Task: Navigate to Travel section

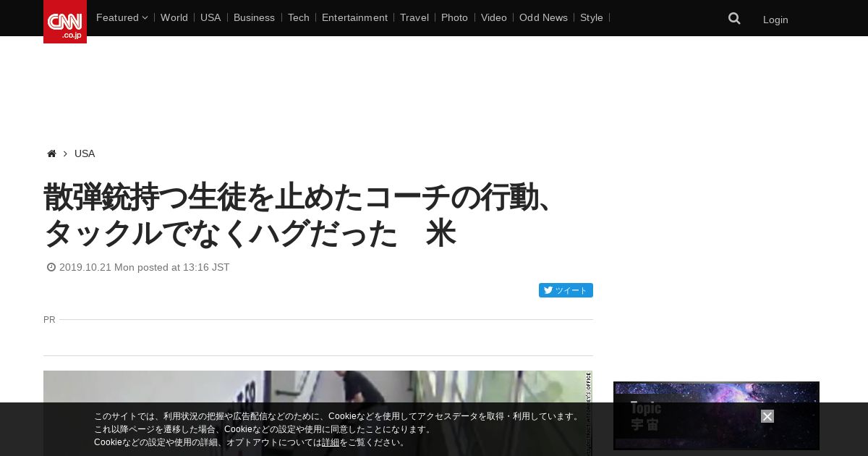Action: tap(414, 17)
